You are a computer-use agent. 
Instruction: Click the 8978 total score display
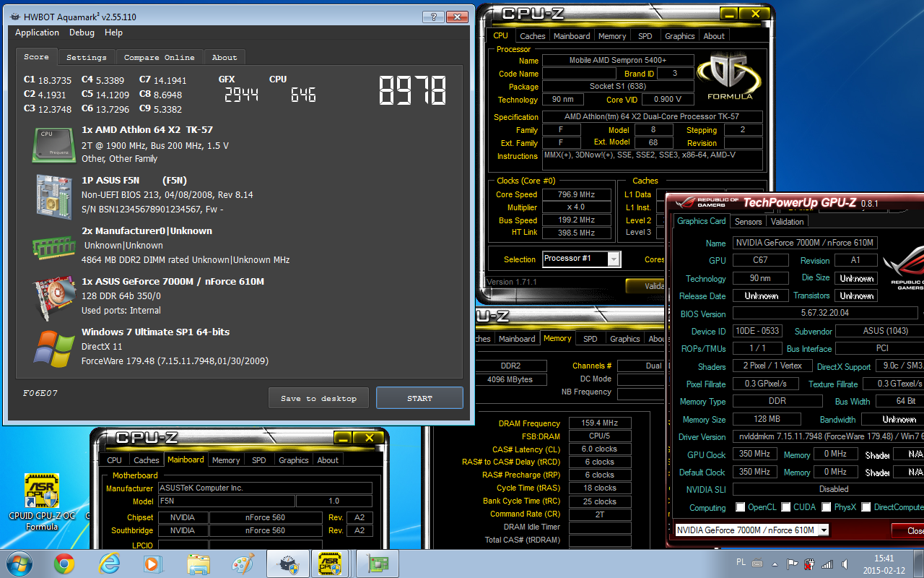coord(413,91)
